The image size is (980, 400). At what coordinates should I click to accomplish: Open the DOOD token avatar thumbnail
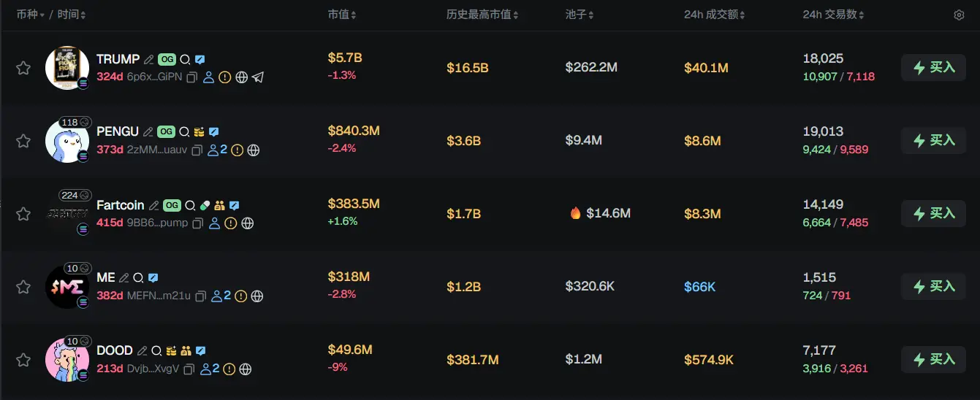pos(67,359)
